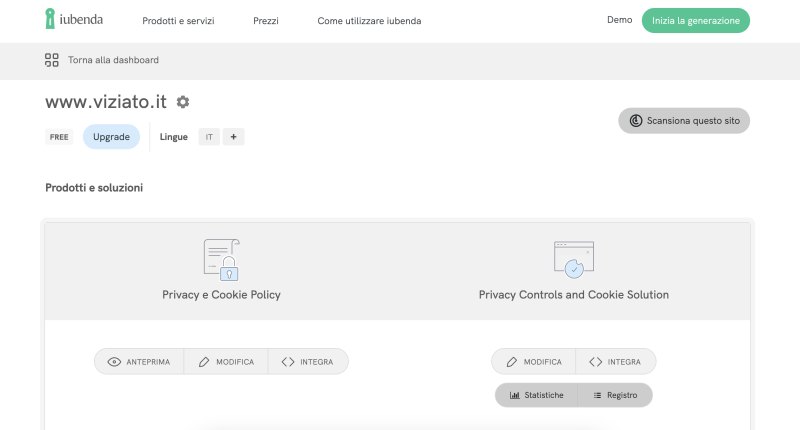This screenshot has height=430, width=800.
Task: Click the Privacy Controls and Cookie Solution icon
Action: coord(573,259)
